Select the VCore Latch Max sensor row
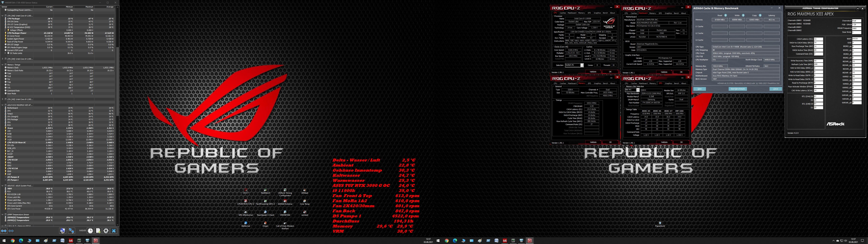 [57, 200]
